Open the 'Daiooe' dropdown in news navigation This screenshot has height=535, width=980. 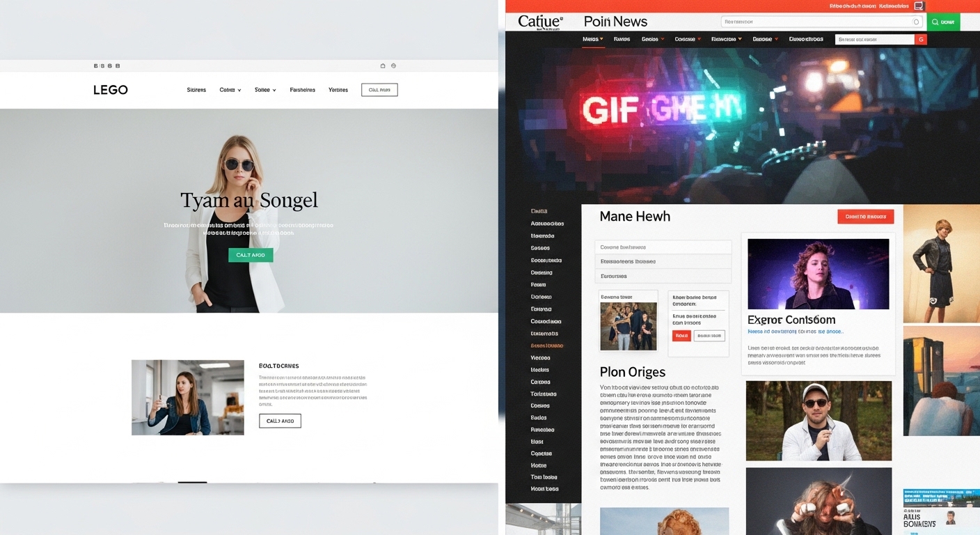(x=766, y=40)
